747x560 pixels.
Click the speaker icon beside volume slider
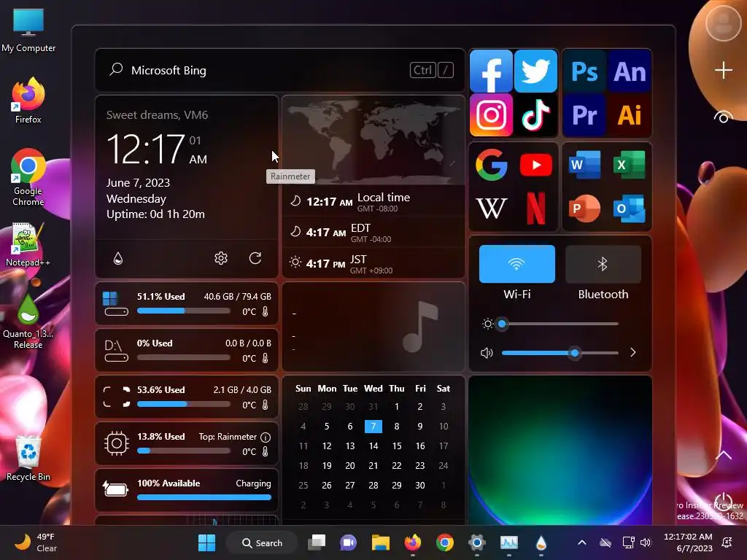coord(487,353)
